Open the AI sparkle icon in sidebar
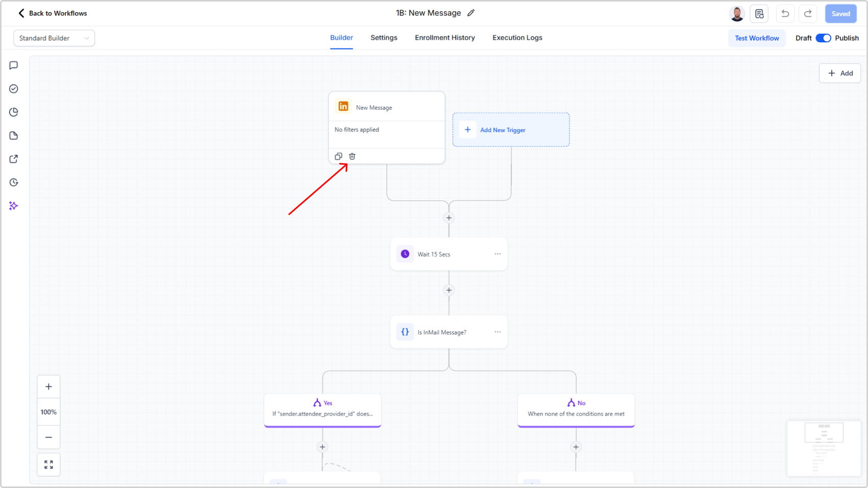The image size is (868, 488). (14, 206)
